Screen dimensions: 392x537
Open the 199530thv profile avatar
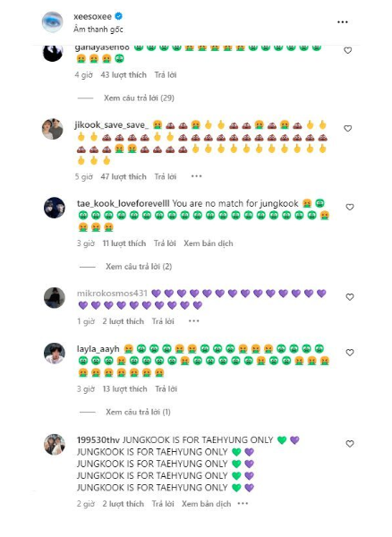(x=55, y=445)
